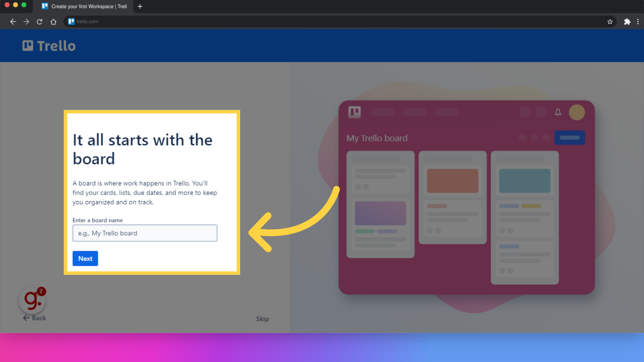Click the Back link at bottom-left

tap(34, 318)
